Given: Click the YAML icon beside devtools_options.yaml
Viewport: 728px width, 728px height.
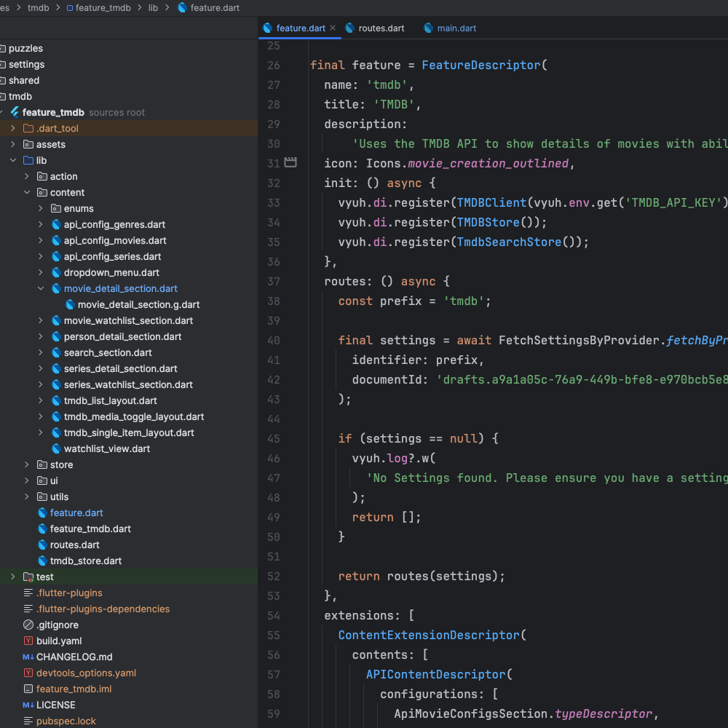Looking at the screenshot, I should point(27,673).
